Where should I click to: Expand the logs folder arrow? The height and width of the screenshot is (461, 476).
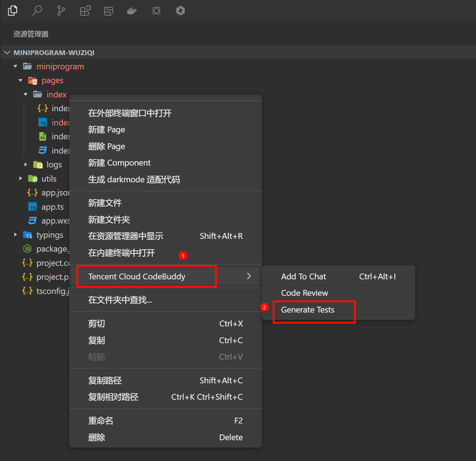26,165
